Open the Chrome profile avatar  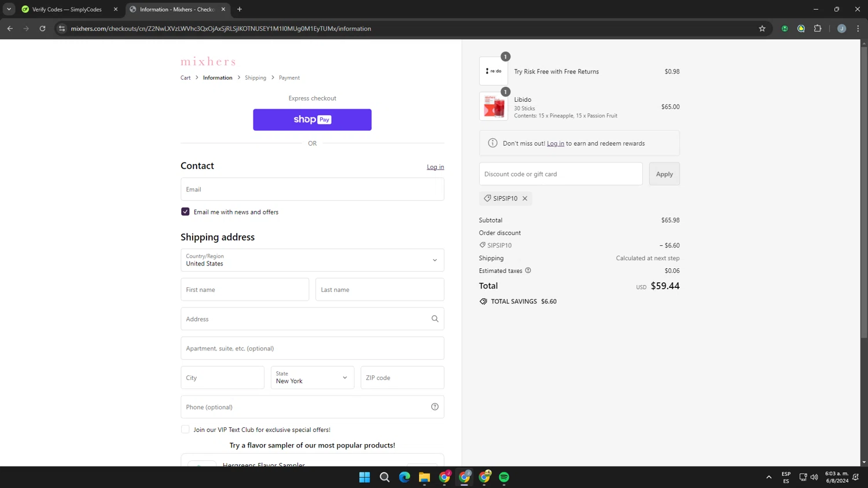pyautogui.click(x=841, y=28)
